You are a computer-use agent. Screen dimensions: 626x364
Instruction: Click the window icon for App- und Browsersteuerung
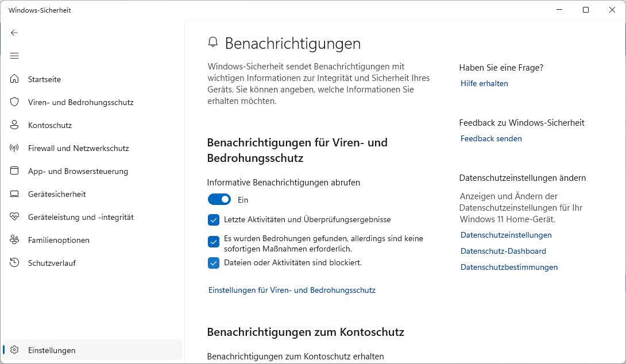click(x=14, y=171)
